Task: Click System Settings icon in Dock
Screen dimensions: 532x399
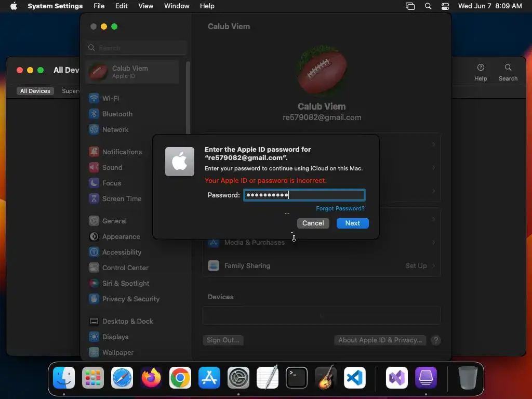Action: point(238,378)
